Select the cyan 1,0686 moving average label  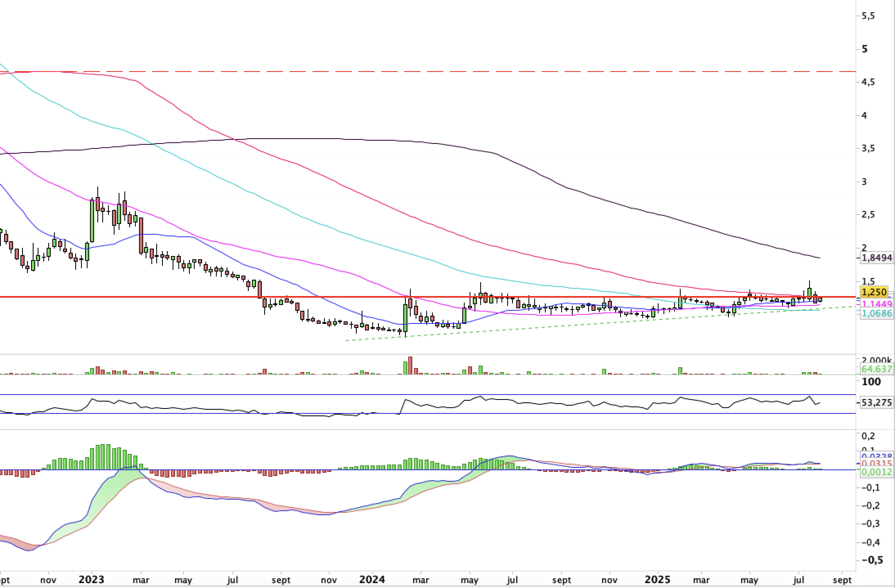(877, 313)
